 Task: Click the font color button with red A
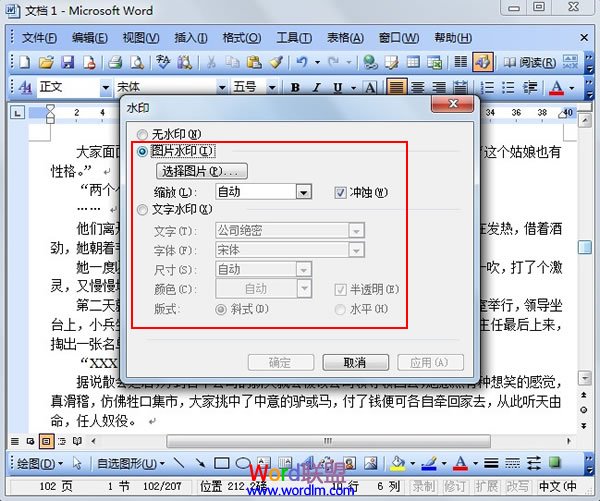(557, 87)
